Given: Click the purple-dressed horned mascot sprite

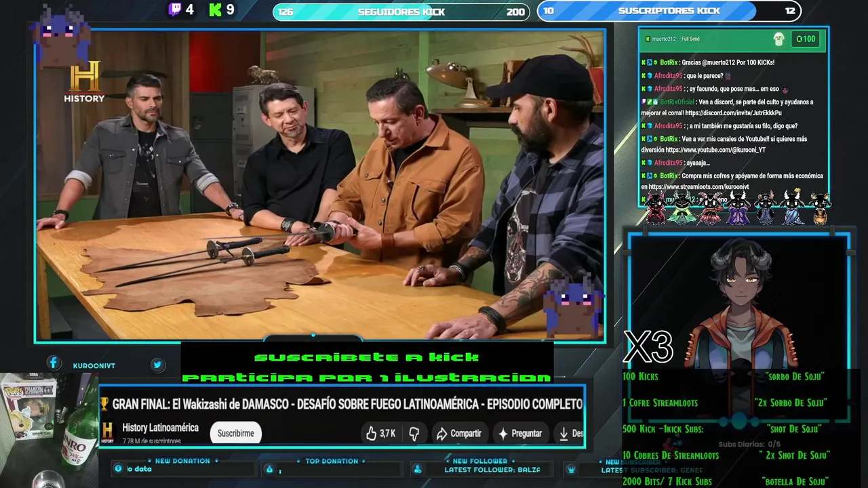Looking at the screenshot, I should [x=737, y=207].
